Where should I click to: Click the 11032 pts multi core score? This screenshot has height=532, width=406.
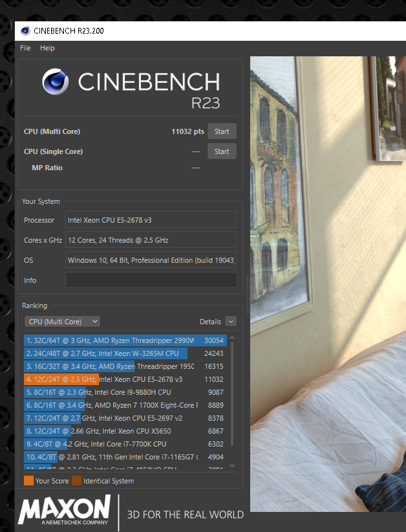coord(187,131)
